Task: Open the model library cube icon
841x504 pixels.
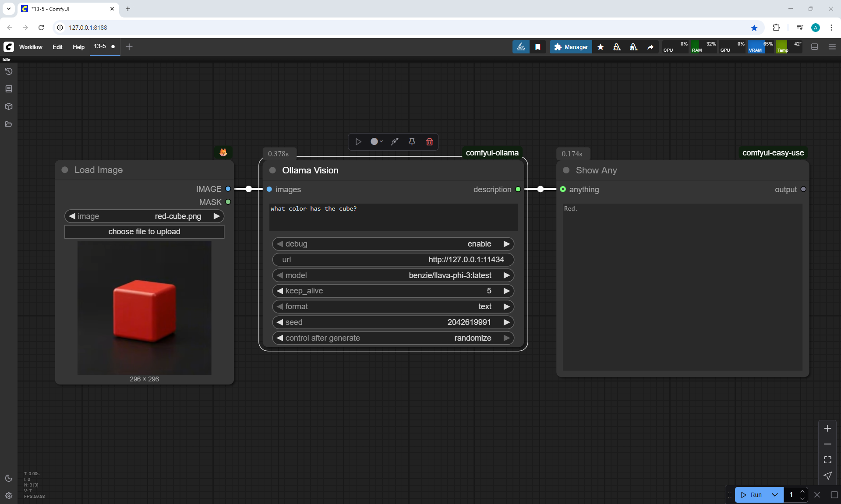Action: pos(9,106)
